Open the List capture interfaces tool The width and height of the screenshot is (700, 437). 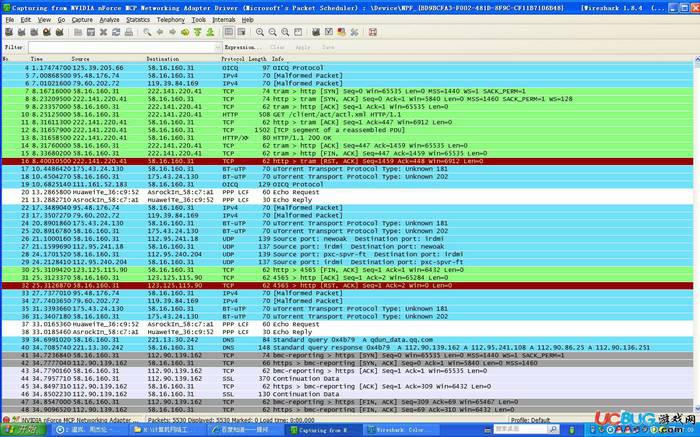pyautogui.click(x=8, y=32)
